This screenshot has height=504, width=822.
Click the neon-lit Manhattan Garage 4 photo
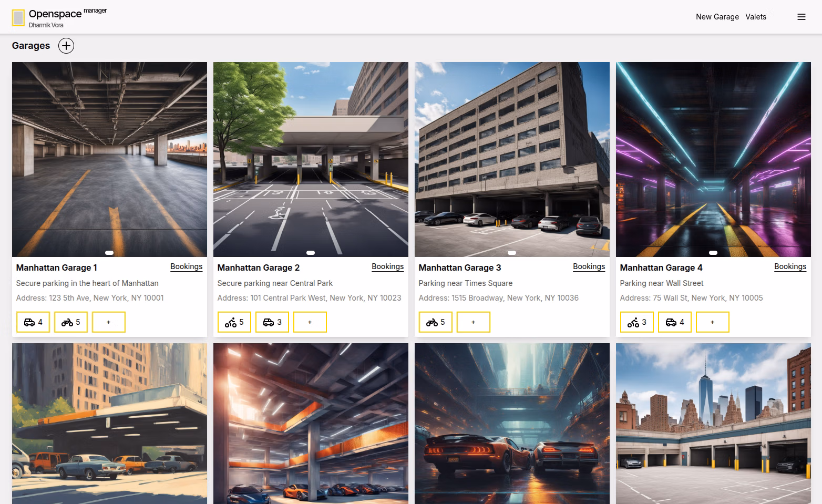[713, 158]
